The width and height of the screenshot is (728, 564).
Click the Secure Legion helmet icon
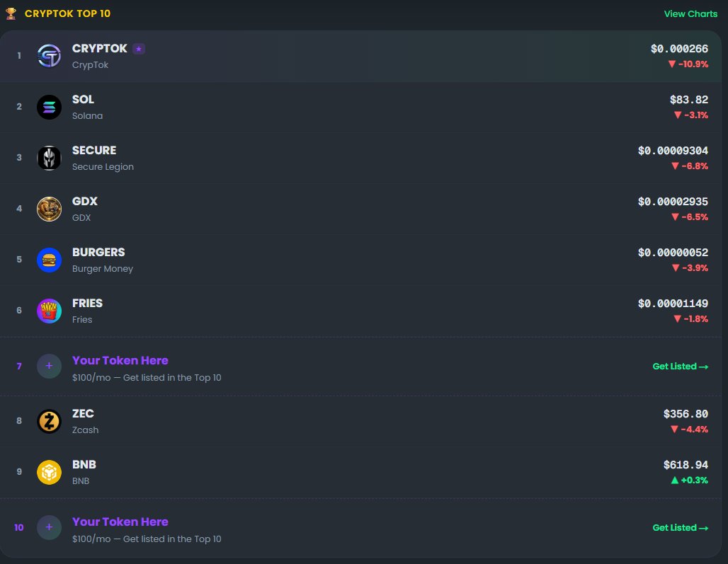pos(50,158)
